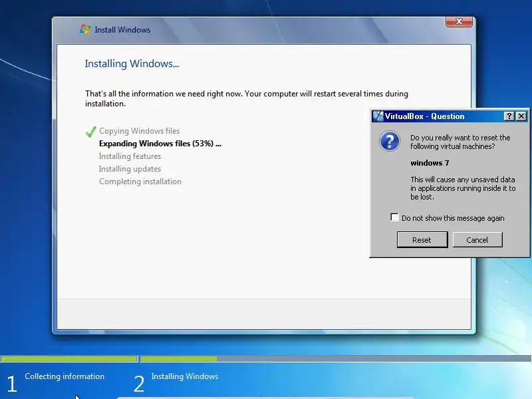Click the help question-mark title button

pos(509,116)
